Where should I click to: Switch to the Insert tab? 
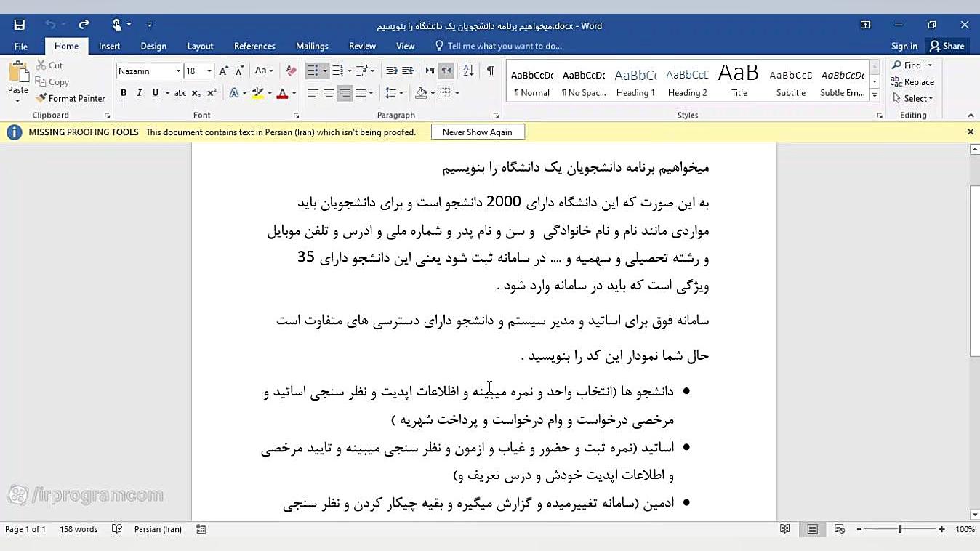click(x=109, y=46)
